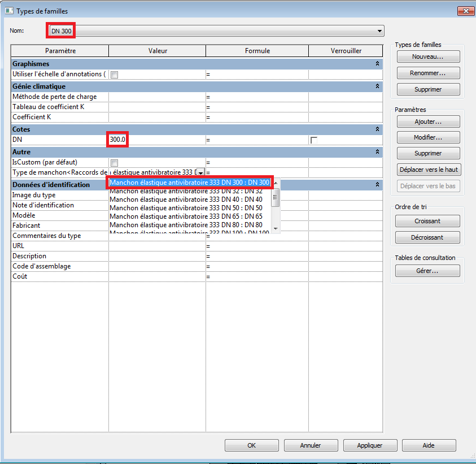Screen dimensions: 476x464
Task: Toggle 'Utiliser l'échelle d'annotations' checkbox
Action: (x=115, y=75)
